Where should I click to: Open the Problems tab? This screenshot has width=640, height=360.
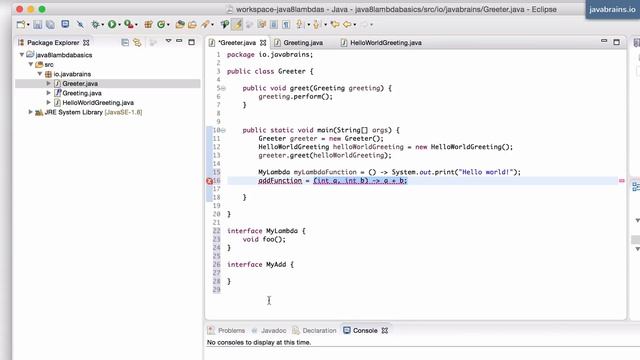click(x=231, y=331)
